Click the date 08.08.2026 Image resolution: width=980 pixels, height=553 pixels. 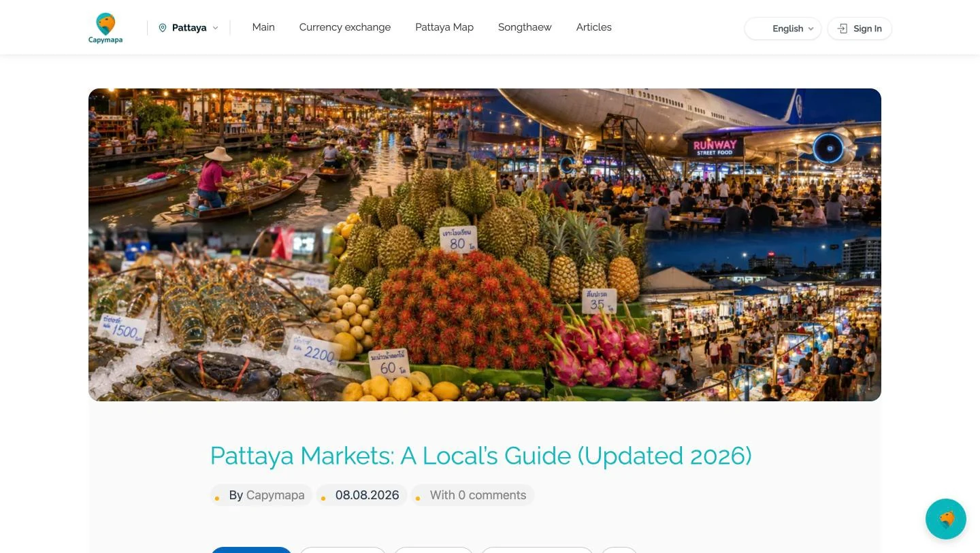[x=367, y=495]
